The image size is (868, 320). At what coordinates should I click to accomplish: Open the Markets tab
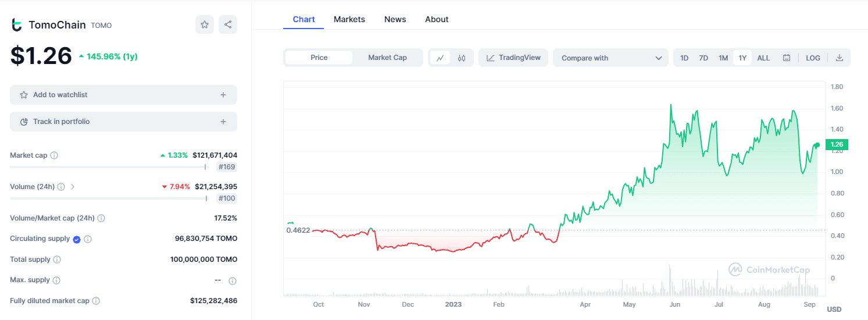pyautogui.click(x=349, y=19)
